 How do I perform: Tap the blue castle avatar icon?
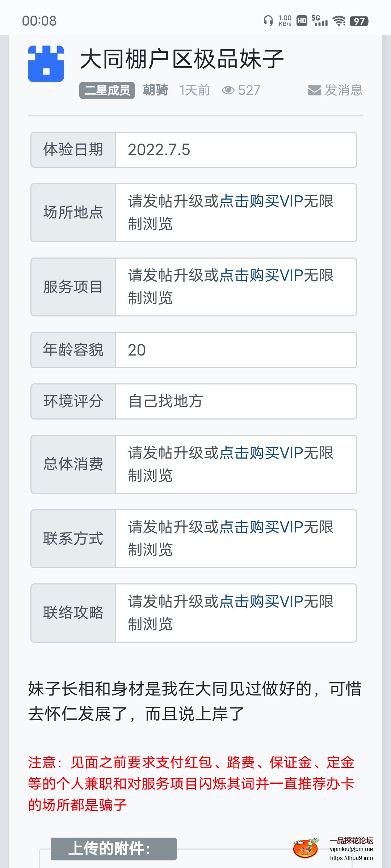click(x=46, y=64)
